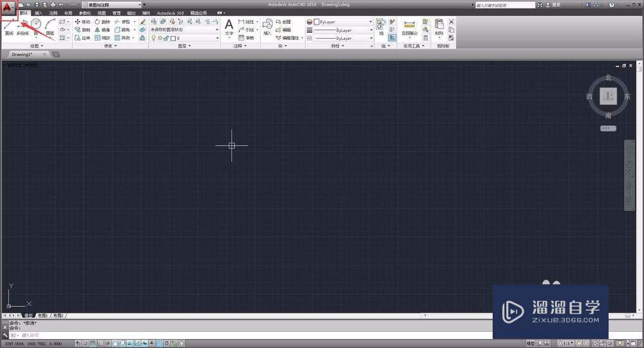Toggle the highlighted group selection button in Group panel

(392, 38)
